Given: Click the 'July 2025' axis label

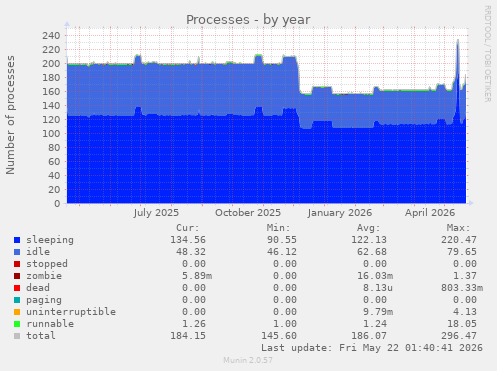Looking at the screenshot, I should 156,213.
